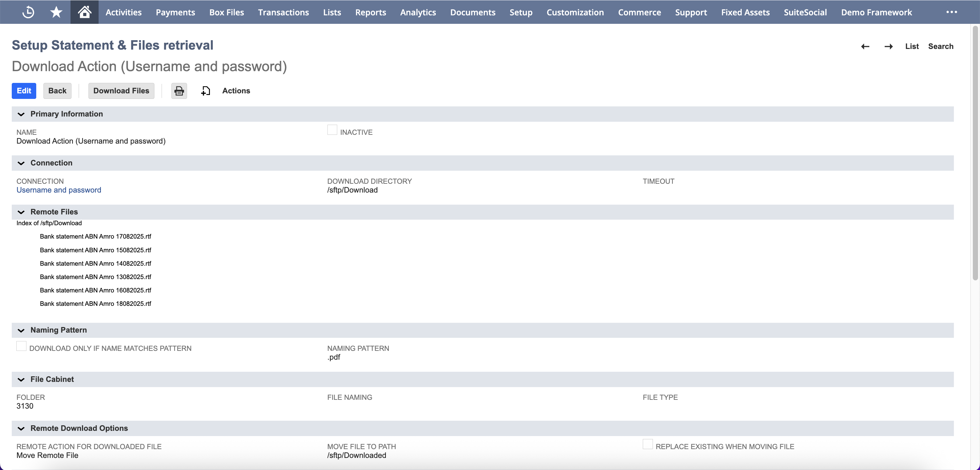Open the Recent Records clock icon
This screenshot has height=470, width=980.
click(28, 12)
